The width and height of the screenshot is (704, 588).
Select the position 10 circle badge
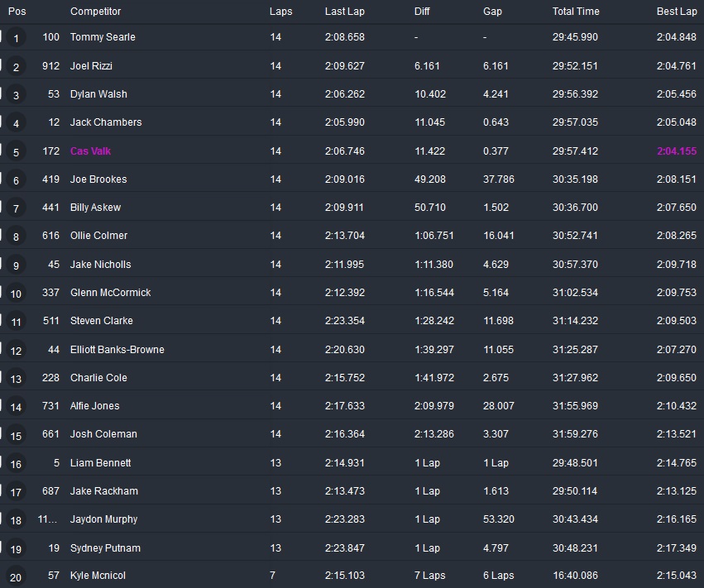pyautogui.click(x=16, y=294)
